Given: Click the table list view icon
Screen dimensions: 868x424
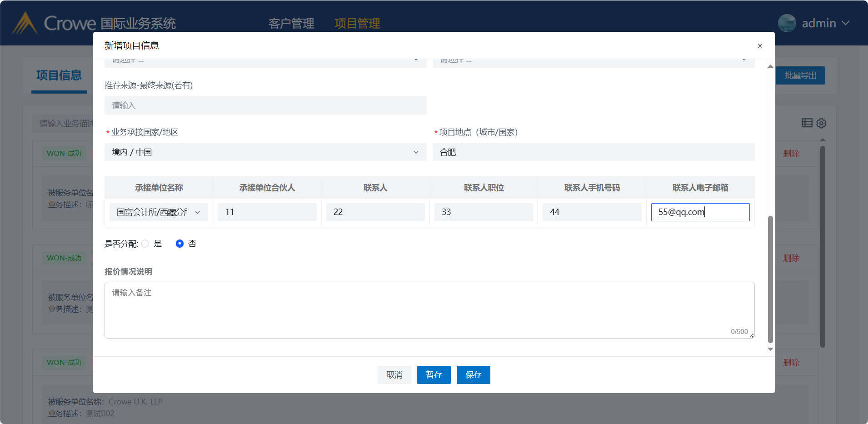Looking at the screenshot, I should (807, 123).
